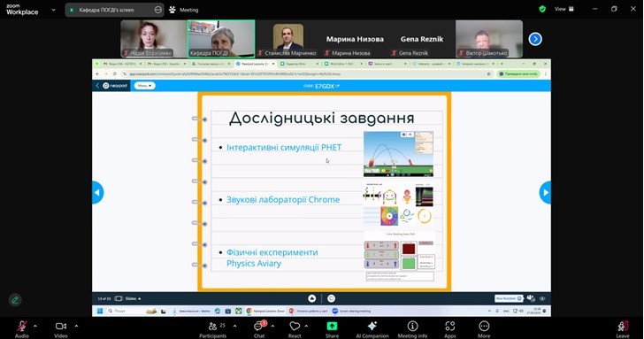Open the Chat panel
This screenshot has height=339, width=644.
coord(259,329)
